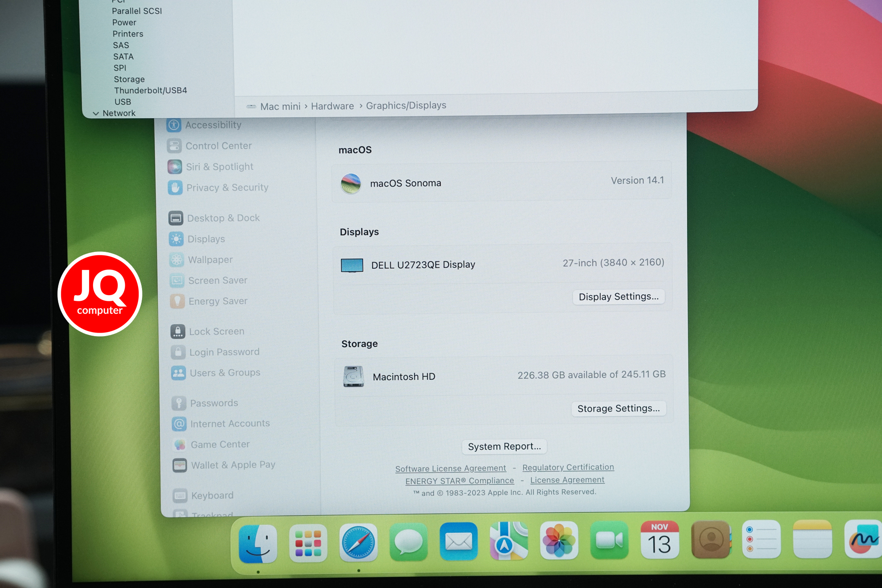Image resolution: width=882 pixels, height=588 pixels.
Task: Open Maps app in the Dock
Action: (x=509, y=541)
